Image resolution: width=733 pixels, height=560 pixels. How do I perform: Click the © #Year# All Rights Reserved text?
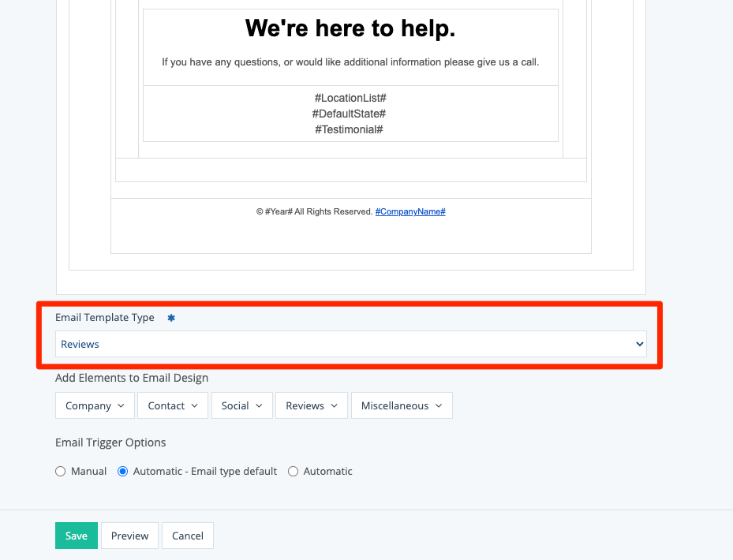[314, 212]
